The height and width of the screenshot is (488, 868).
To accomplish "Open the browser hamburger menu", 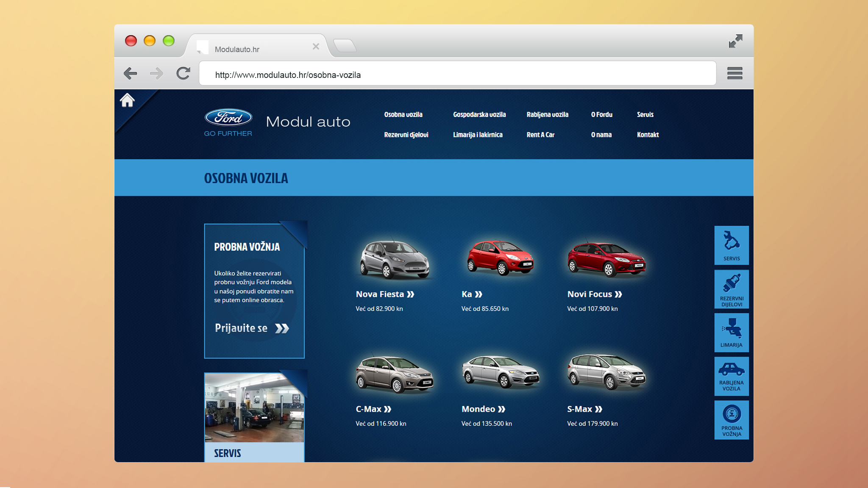I will tap(734, 73).
